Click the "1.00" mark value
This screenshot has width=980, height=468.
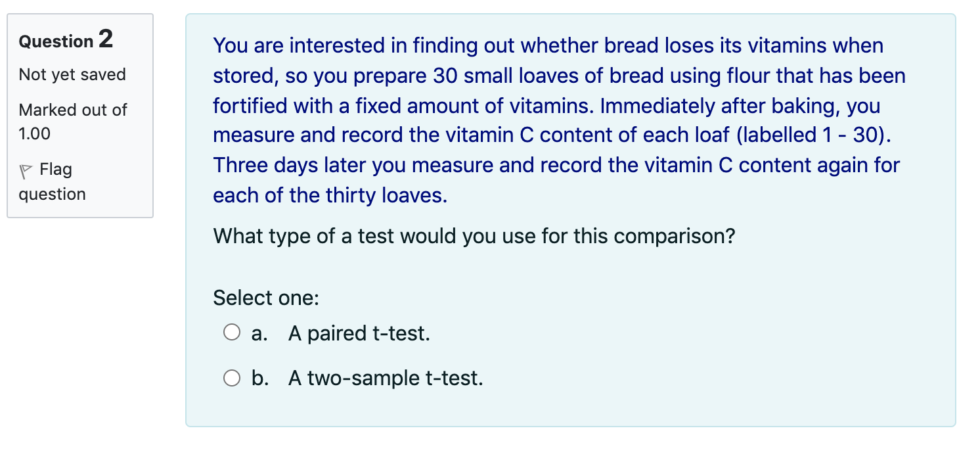pyautogui.click(x=35, y=134)
